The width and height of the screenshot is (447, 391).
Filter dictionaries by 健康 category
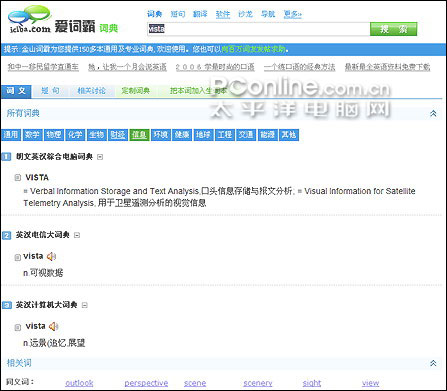pos(182,135)
